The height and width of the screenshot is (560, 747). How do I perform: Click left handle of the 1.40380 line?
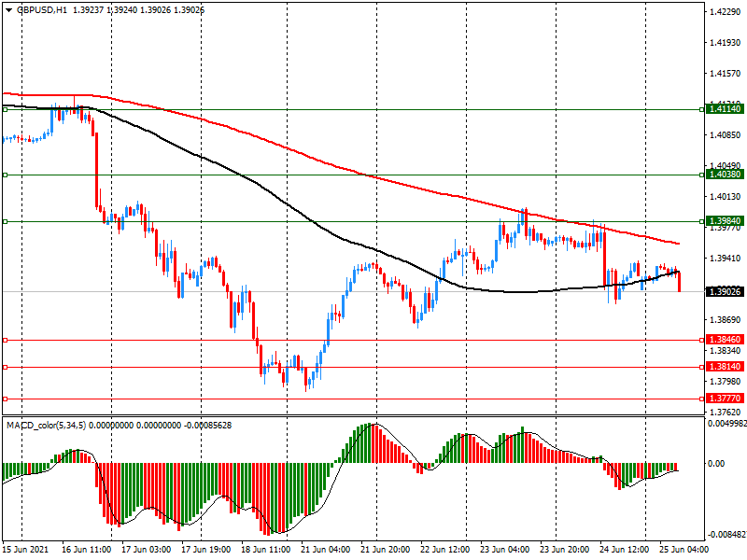[x=6, y=175]
